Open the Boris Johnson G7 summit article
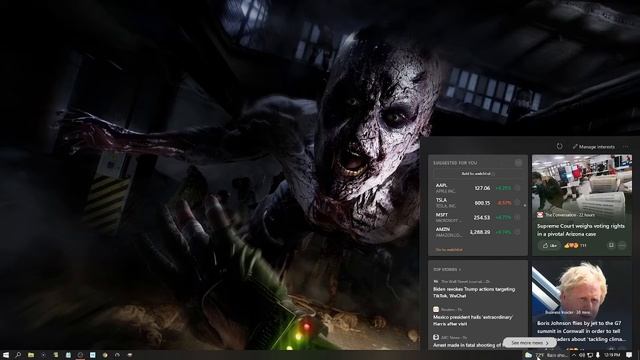 (x=582, y=331)
